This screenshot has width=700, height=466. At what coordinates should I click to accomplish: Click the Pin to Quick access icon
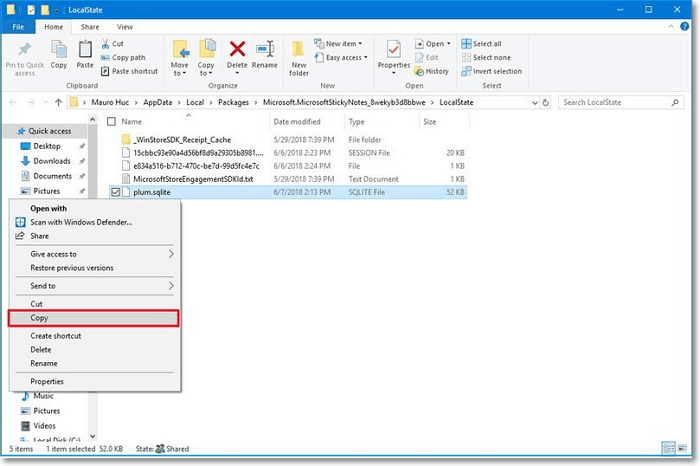[24, 50]
